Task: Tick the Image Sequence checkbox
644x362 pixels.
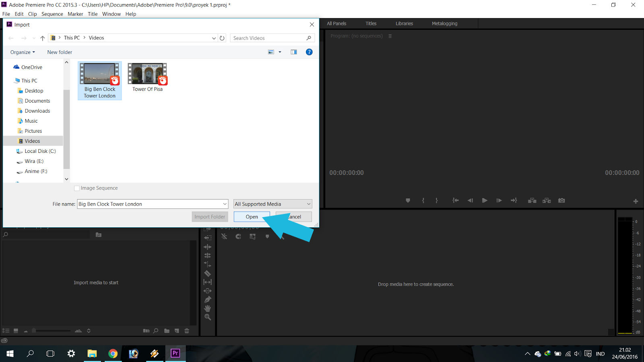Action: (x=77, y=188)
